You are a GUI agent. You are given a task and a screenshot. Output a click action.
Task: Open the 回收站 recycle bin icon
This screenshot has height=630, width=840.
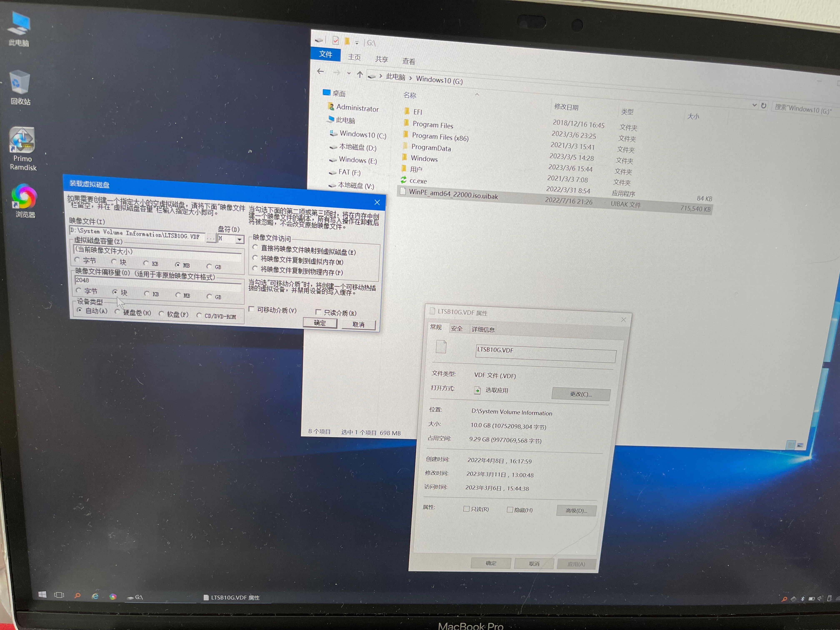coord(20,87)
